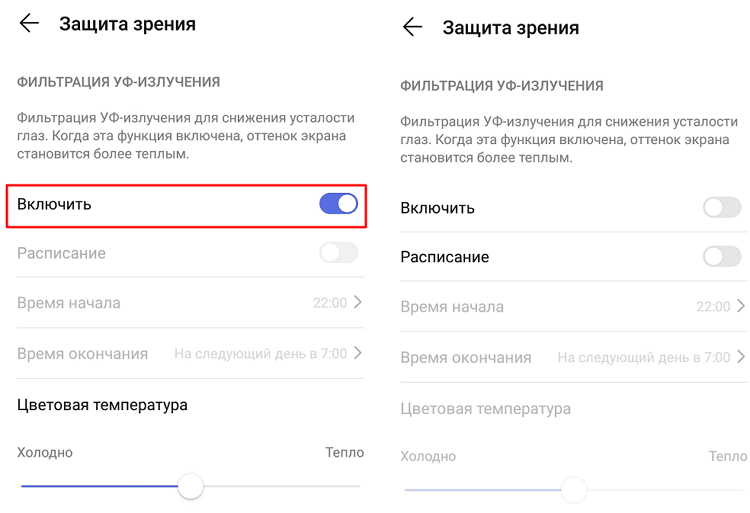
Task: Tap back arrow on the right screen
Action: click(x=412, y=27)
